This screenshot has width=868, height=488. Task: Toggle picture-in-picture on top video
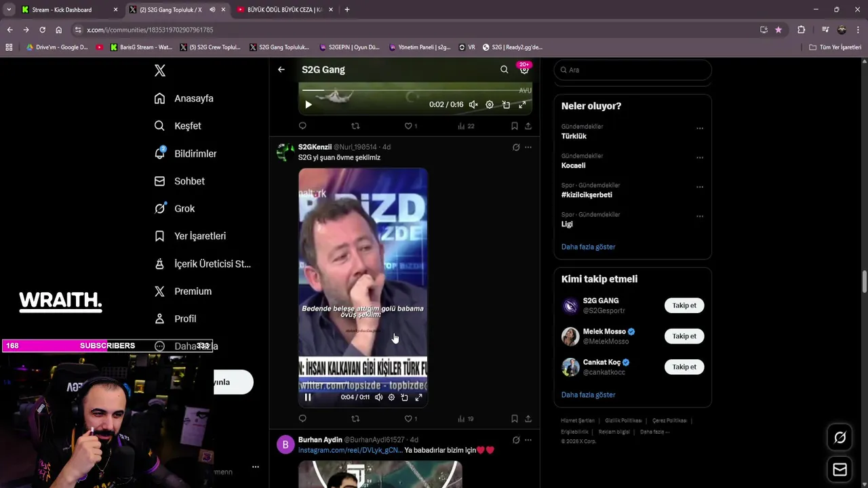tap(506, 104)
